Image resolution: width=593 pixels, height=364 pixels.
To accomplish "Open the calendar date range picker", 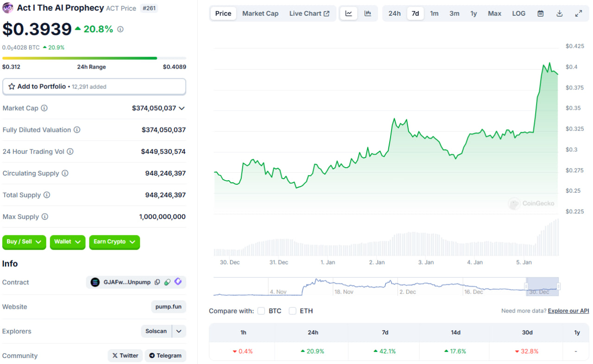I will click(540, 13).
